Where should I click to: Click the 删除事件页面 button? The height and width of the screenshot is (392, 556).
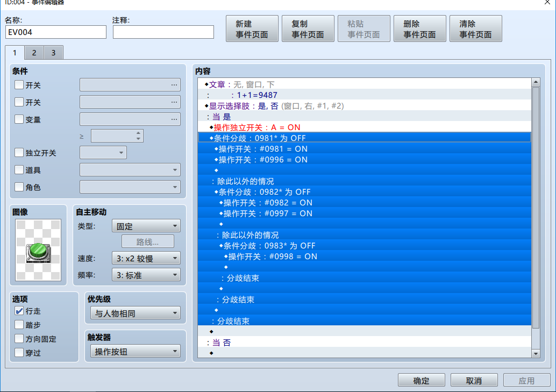pos(420,28)
